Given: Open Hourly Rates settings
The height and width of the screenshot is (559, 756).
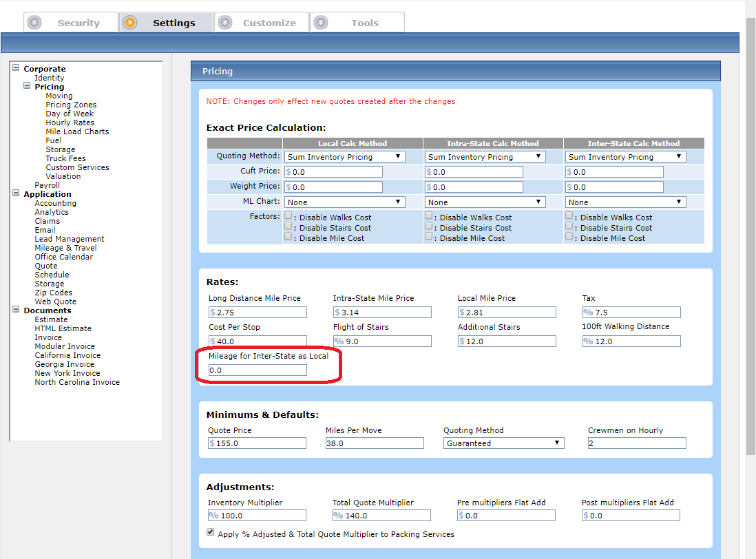Looking at the screenshot, I should pos(70,123).
